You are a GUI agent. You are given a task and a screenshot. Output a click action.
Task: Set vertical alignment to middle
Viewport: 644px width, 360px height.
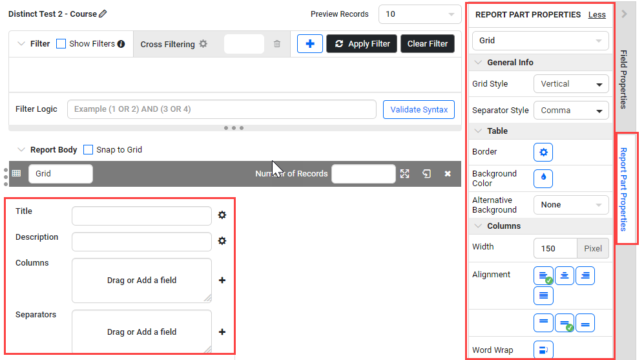[x=565, y=323]
